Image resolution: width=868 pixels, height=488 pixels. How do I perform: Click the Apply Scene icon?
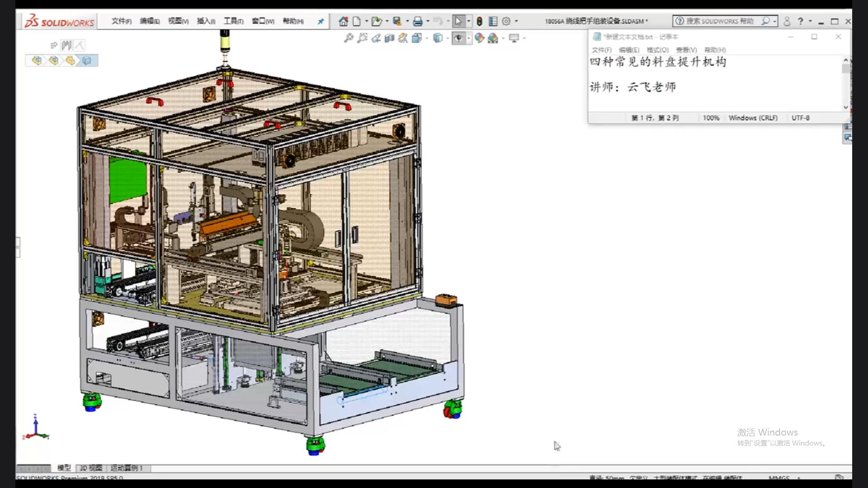493,38
